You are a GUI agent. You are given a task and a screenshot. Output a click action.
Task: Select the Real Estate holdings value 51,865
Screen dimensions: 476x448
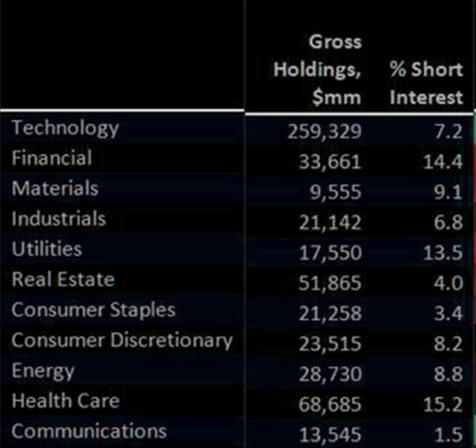333,283
